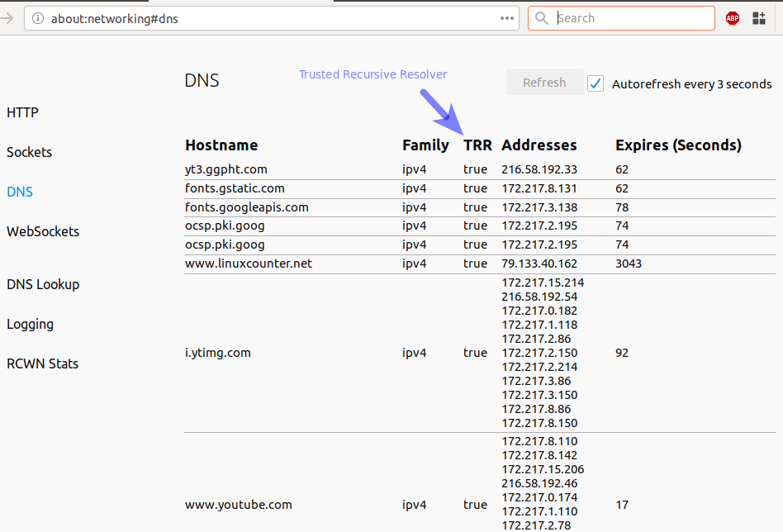Uncheck the Autorefresh every 3 seconds checkbox
The image size is (783, 532).
click(596, 83)
